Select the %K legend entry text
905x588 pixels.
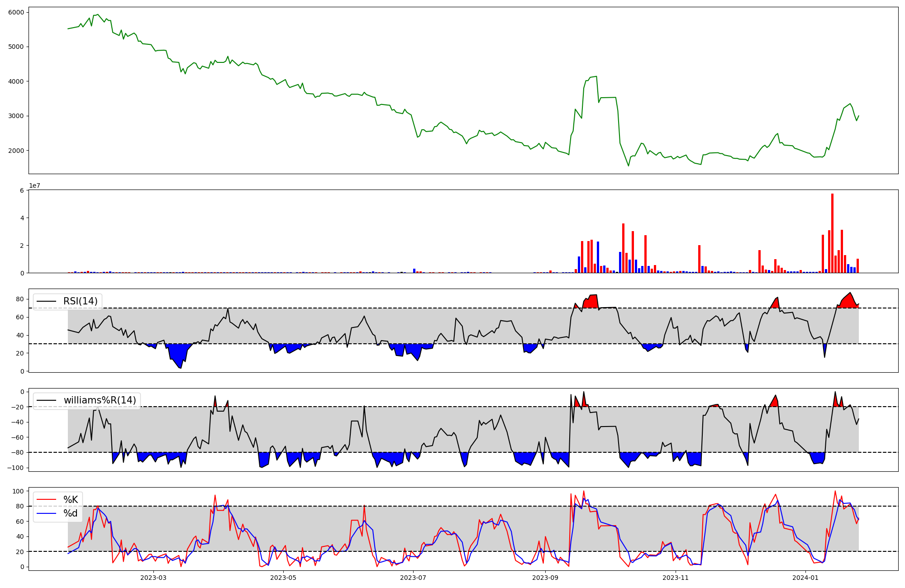[x=71, y=500]
